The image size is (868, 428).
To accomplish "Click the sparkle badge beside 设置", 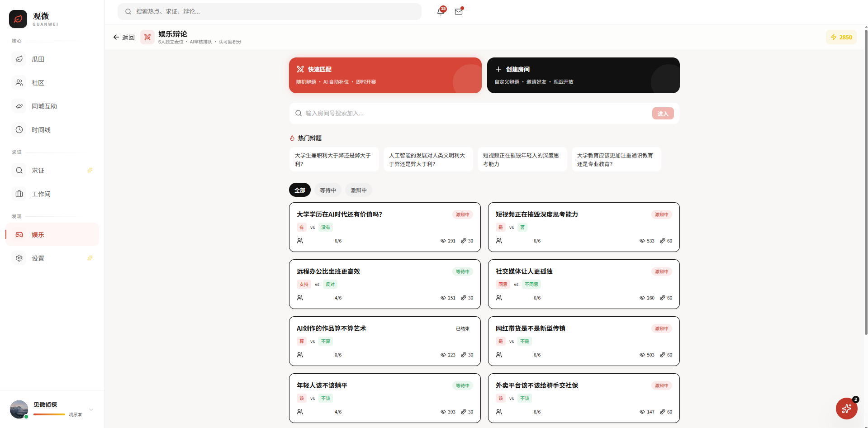I will [x=90, y=258].
